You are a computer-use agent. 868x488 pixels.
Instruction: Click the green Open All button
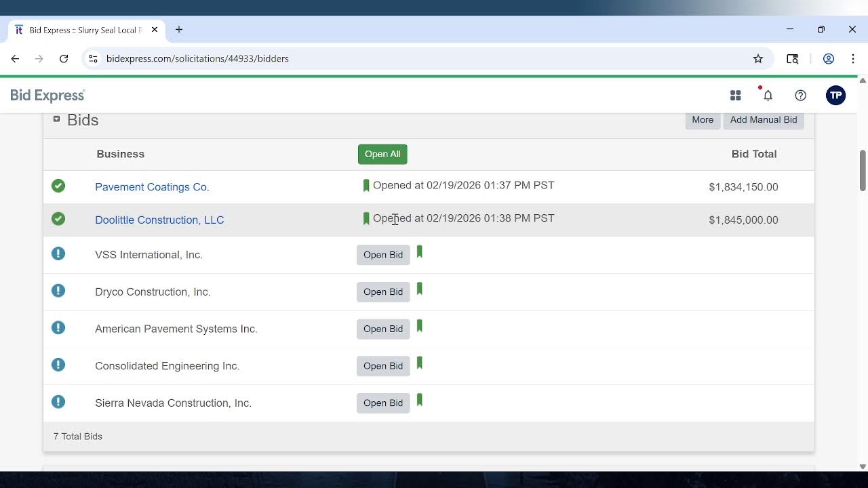click(x=382, y=154)
